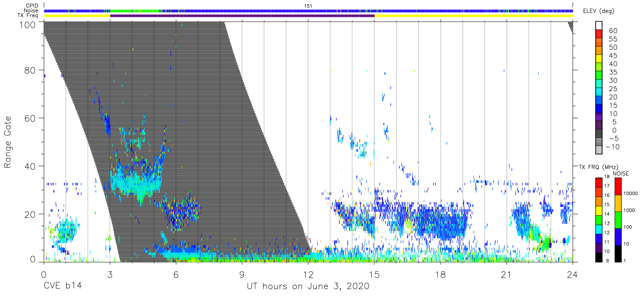Click the 100 tick on Range Gate axis
Viewport: 644px width, 297px height.
tap(28, 24)
